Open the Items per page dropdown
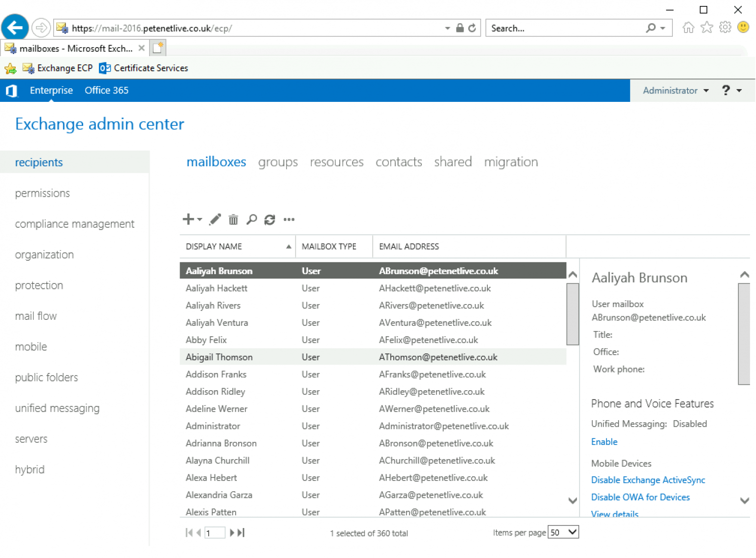 tap(563, 532)
